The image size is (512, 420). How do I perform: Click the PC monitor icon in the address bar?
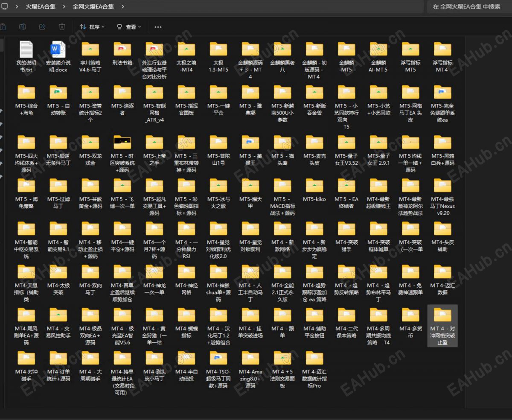[4, 6]
